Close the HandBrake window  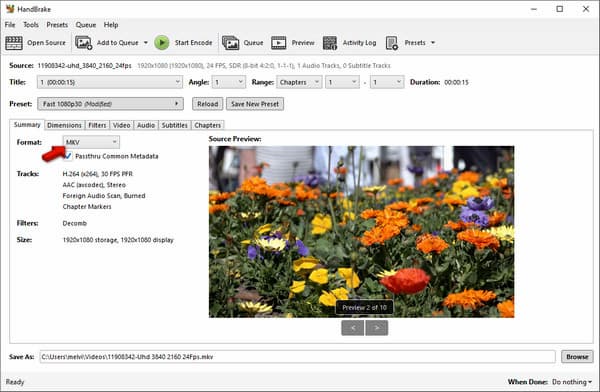point(585,9)
